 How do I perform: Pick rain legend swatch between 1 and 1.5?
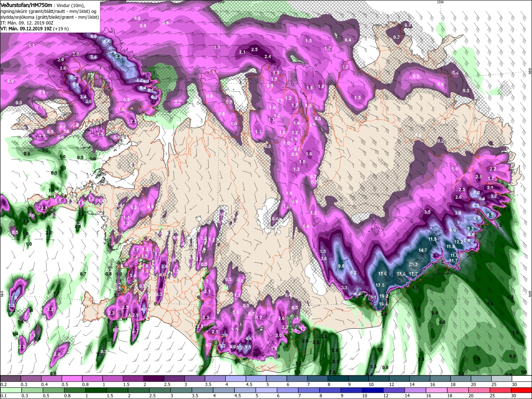pos(96,390)
